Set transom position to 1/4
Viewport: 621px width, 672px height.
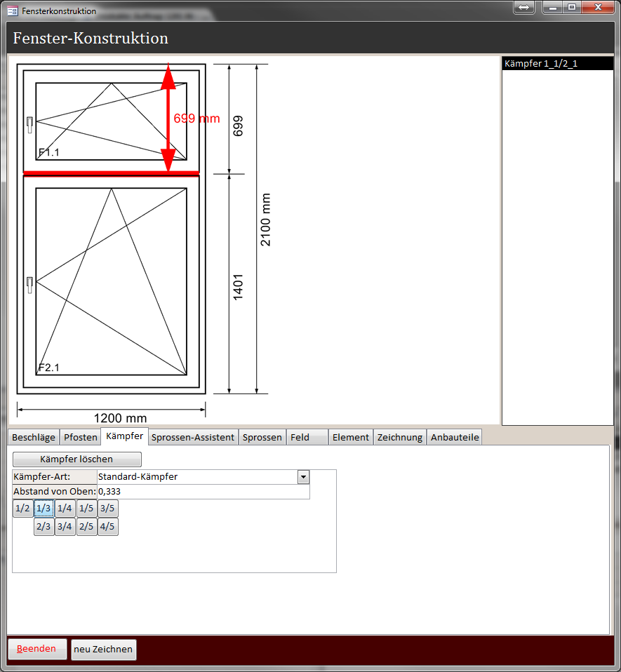click(65, 509)
